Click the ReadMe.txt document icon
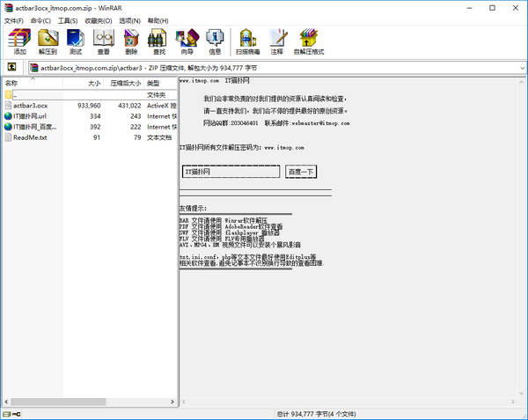528x420 pixels. click(x=9, y=137)
